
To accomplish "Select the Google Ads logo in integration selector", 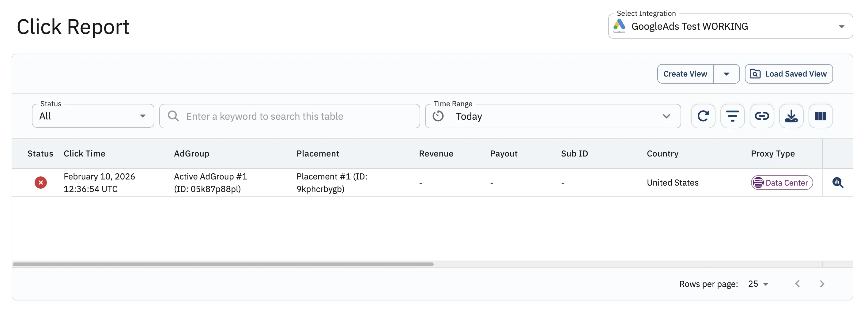I will pyautogui.click(x=620, y=26).
